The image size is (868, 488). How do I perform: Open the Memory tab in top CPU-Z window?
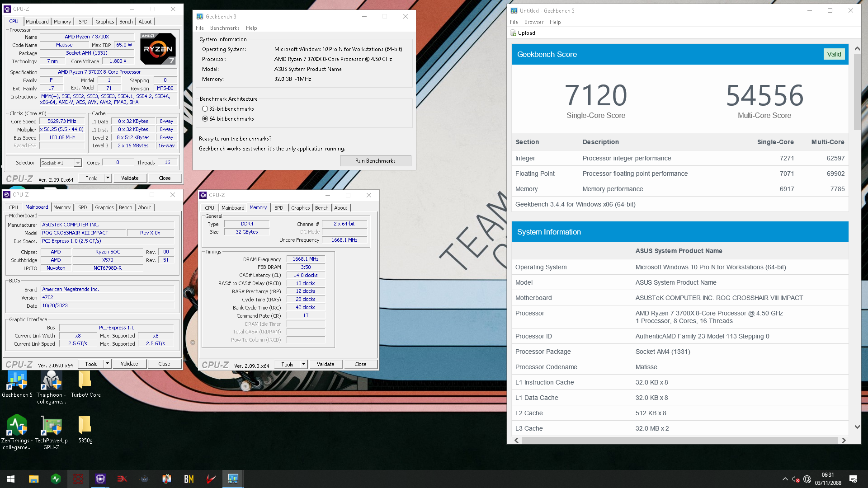(62, 22)
